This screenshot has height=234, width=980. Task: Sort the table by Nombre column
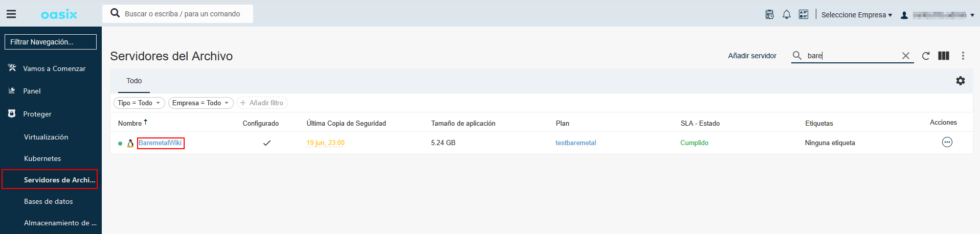point(130,123)
